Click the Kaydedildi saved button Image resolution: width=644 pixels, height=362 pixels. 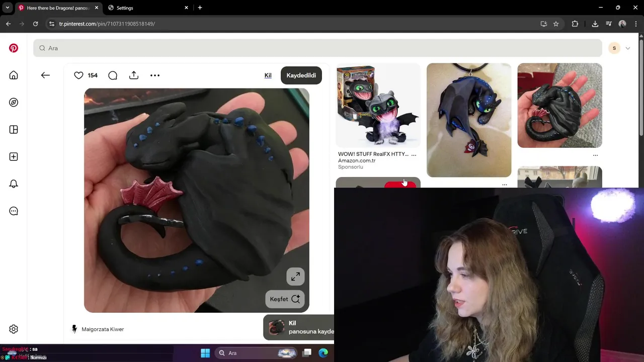[301, 75]
